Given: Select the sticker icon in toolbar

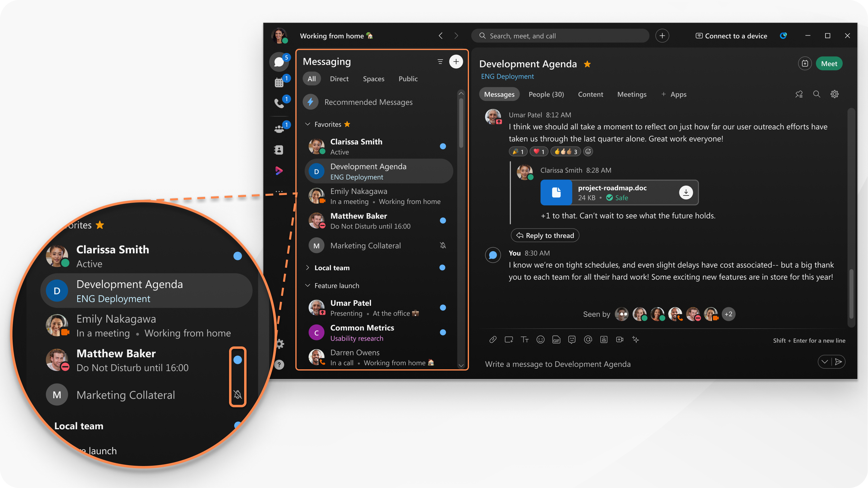Looking at the screenshot, I should tap(572, 339).
